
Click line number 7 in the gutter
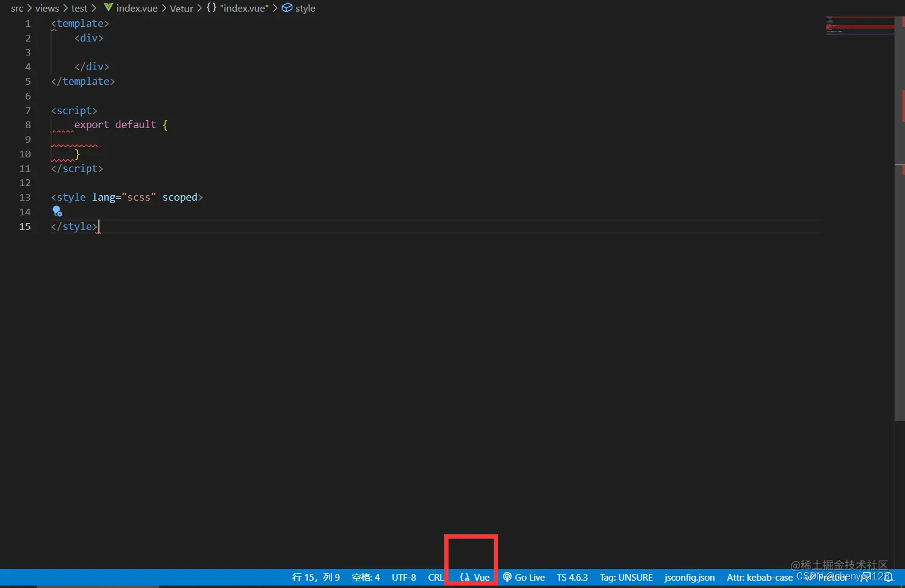27,110
